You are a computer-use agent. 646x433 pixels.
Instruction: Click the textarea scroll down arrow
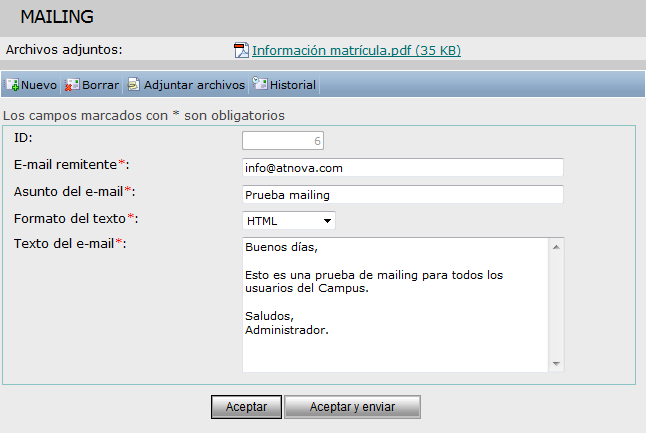tap(556, 363)
